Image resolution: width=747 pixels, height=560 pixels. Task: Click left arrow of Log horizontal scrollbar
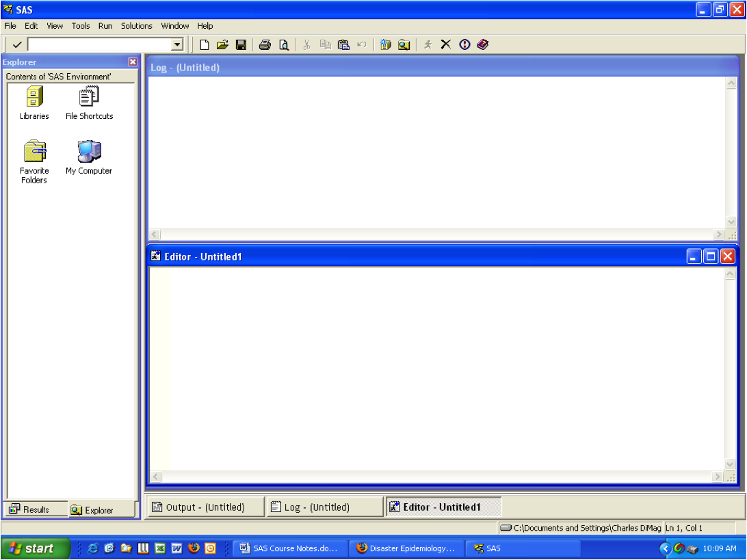tap(155, 235)
